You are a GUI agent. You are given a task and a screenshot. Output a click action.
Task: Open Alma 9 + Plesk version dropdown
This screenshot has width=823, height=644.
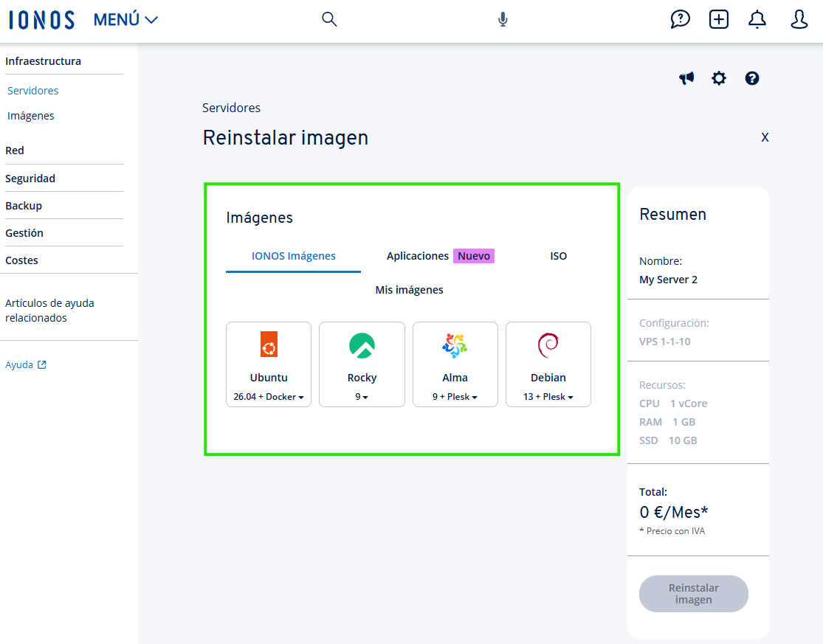coord(455,397)
